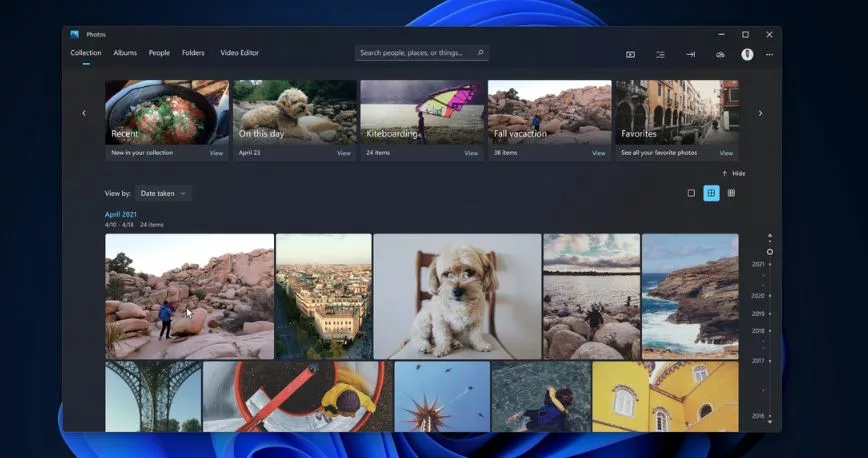
Task: Switch to medium grid view
Action: (711, 193)
